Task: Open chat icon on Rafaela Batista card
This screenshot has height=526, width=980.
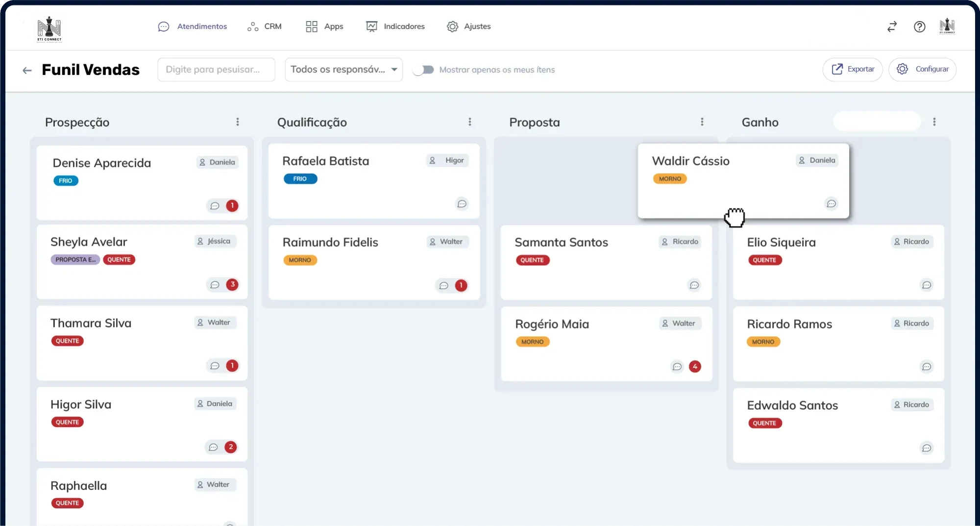Action: pyautogui.click(x=462, y=204)
